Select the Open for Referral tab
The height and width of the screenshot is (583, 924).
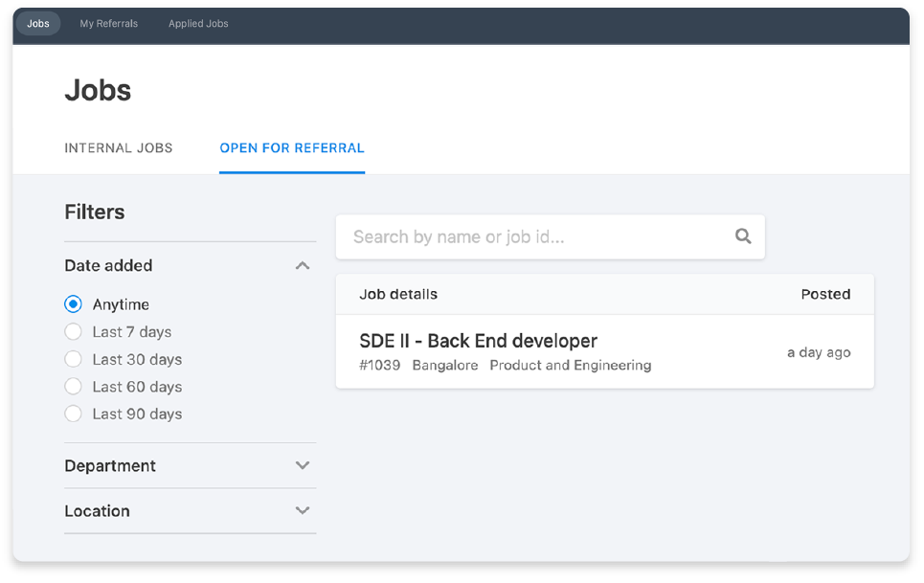click(x=292, y=148)
